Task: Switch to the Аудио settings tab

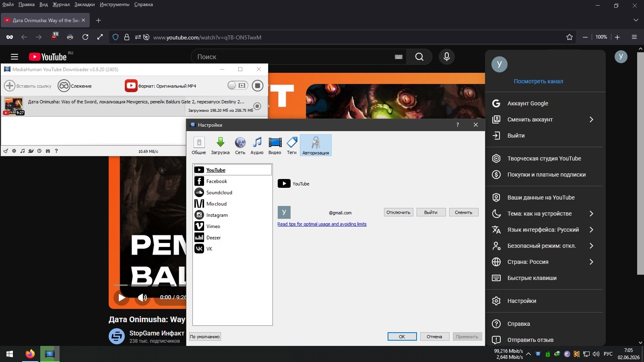Action: tap(257, 145)
